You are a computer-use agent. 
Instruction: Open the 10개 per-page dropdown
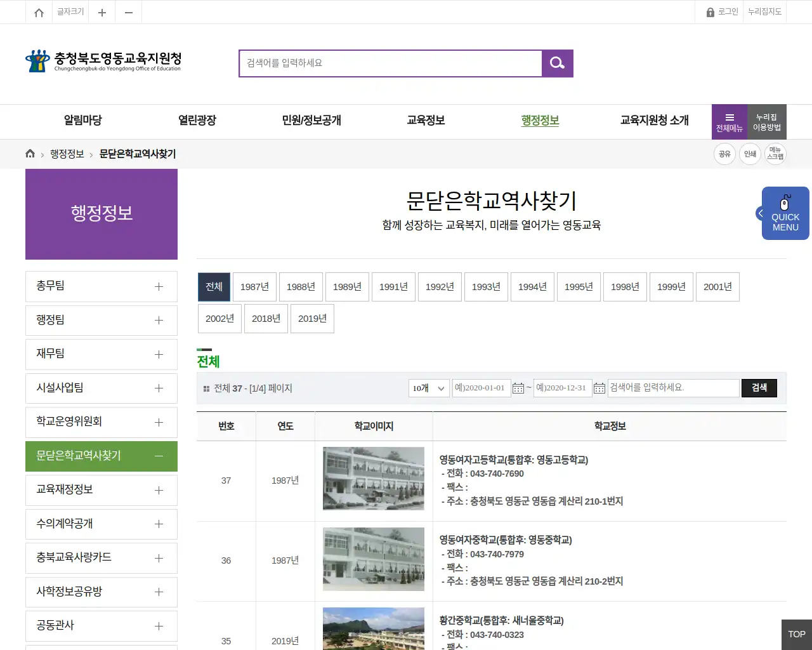(429, 388)
